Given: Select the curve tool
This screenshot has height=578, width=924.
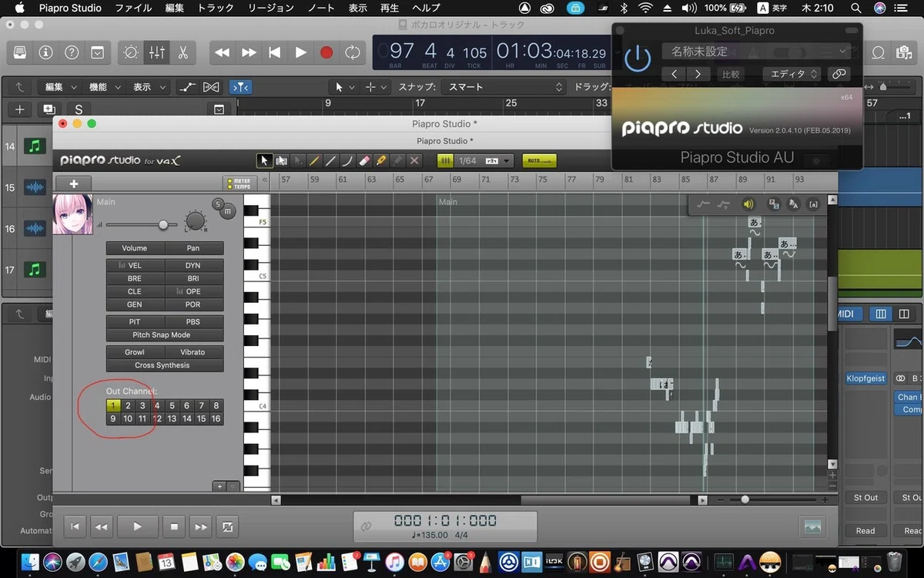Looking at the screenshot, I should [x=348, y=160].
